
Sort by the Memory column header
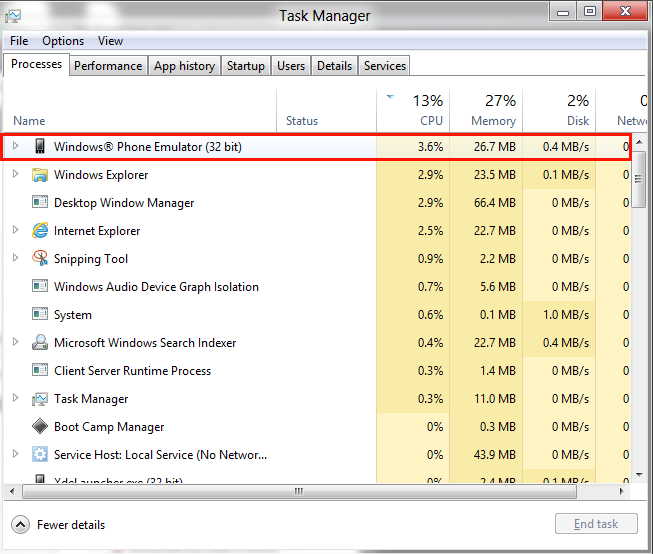486,111
